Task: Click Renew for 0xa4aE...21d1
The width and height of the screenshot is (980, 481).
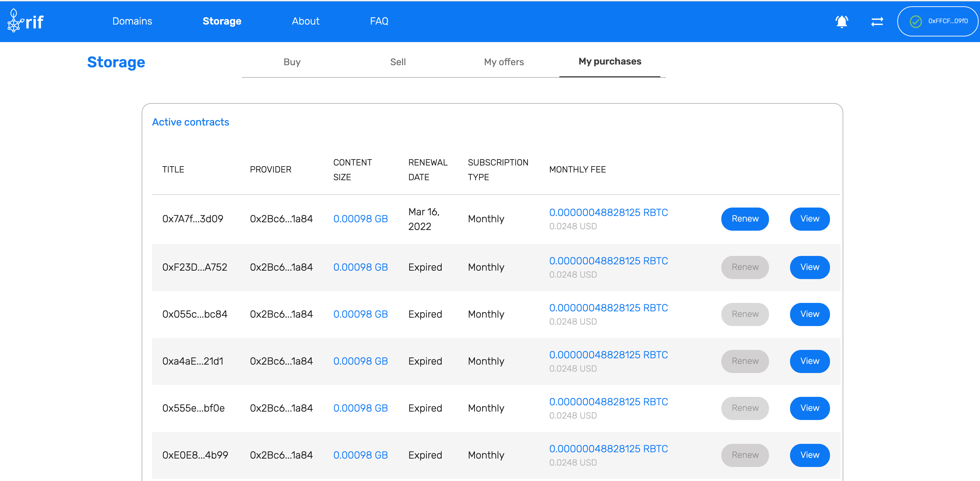Action: (745, 361)
